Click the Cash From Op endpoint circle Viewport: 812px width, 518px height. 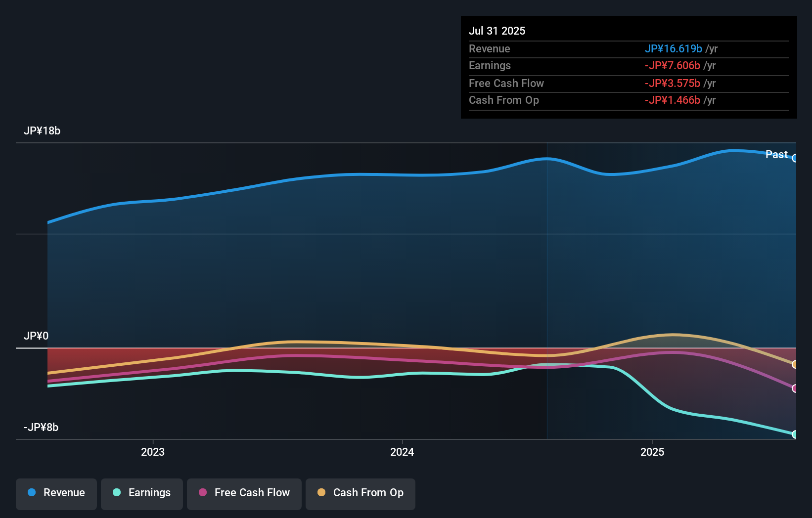pyautogui.click(x=795, y=364)
